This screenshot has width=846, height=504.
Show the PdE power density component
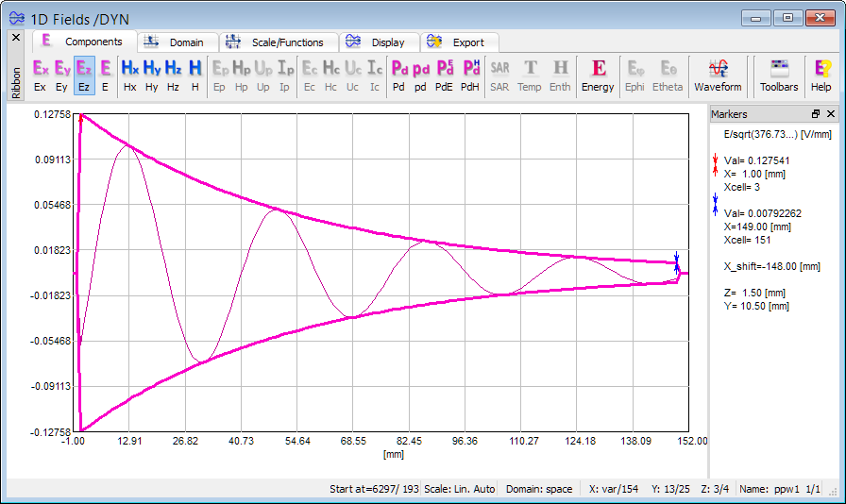point(444,76)
